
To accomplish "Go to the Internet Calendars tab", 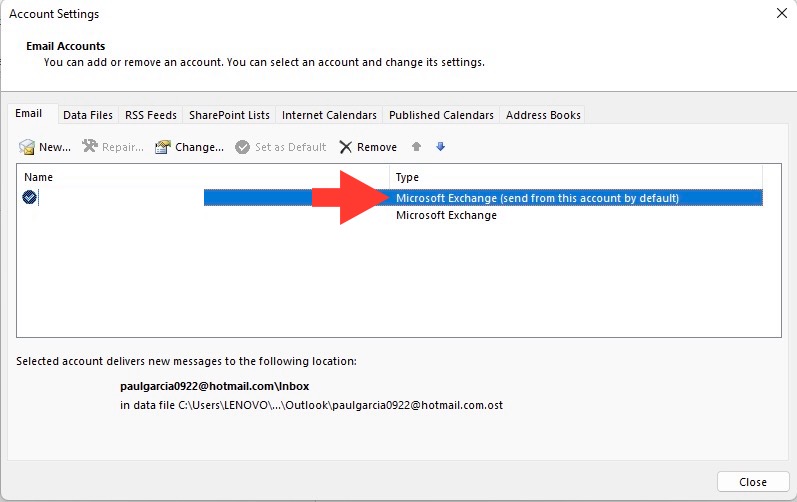I will (x=329, y=115).
